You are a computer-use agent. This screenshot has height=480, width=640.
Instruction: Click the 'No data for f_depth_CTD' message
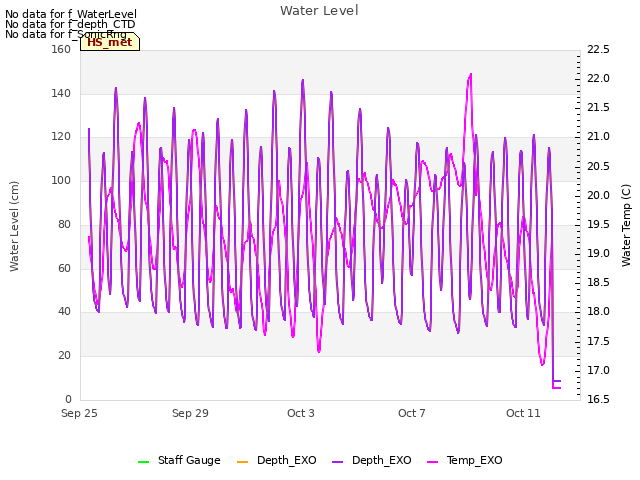[x=70, y=24]
